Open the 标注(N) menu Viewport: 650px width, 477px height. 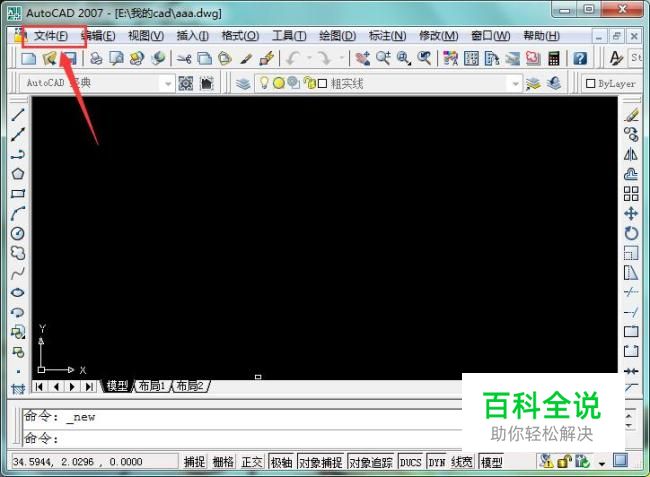point(388,36)
